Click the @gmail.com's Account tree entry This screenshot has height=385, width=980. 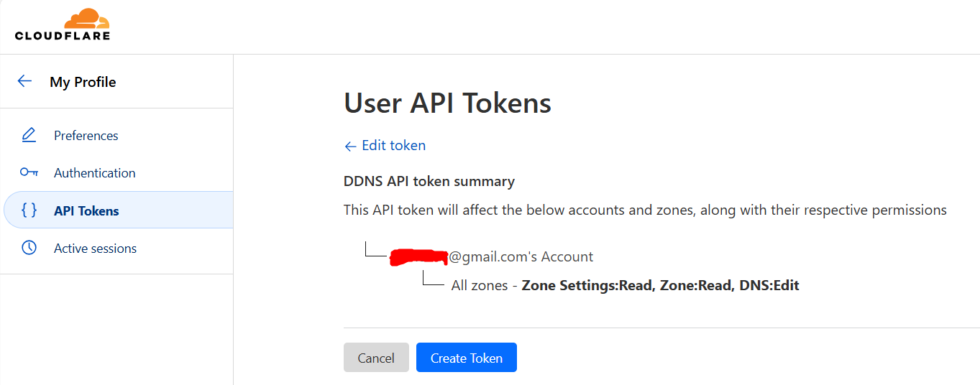pos(492,256)
